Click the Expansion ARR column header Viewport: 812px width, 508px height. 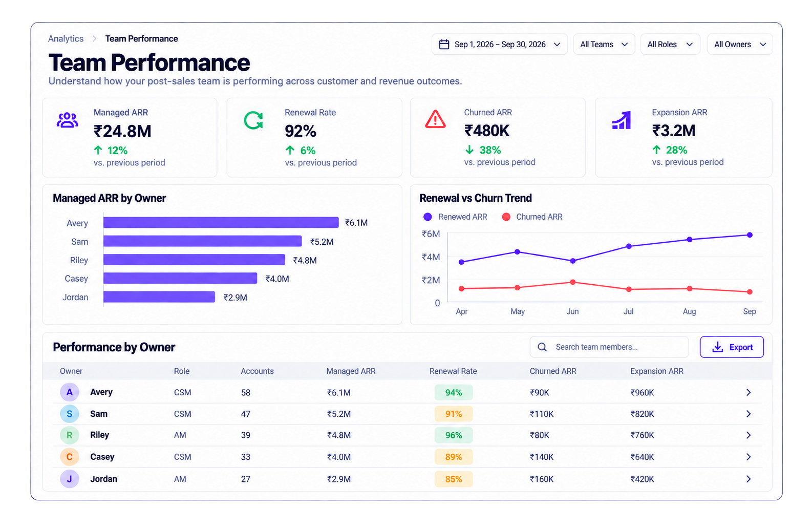(657, 371)
